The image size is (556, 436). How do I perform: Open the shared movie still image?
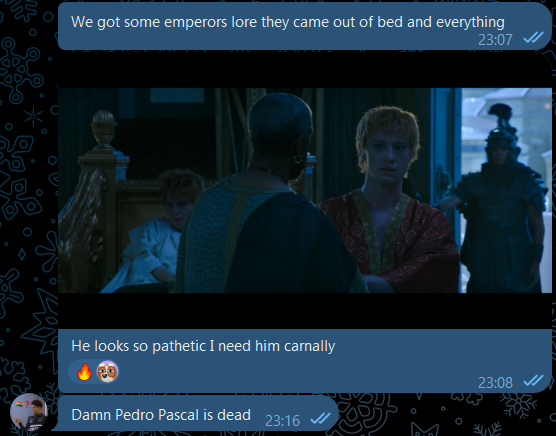[305, 190]
